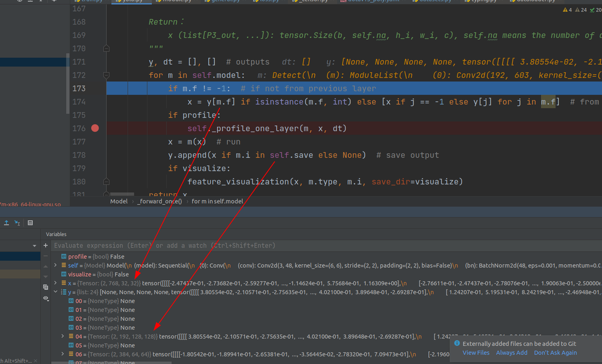Click the yellow warnings count indicator
602x364 pixels.
[568, 10]
